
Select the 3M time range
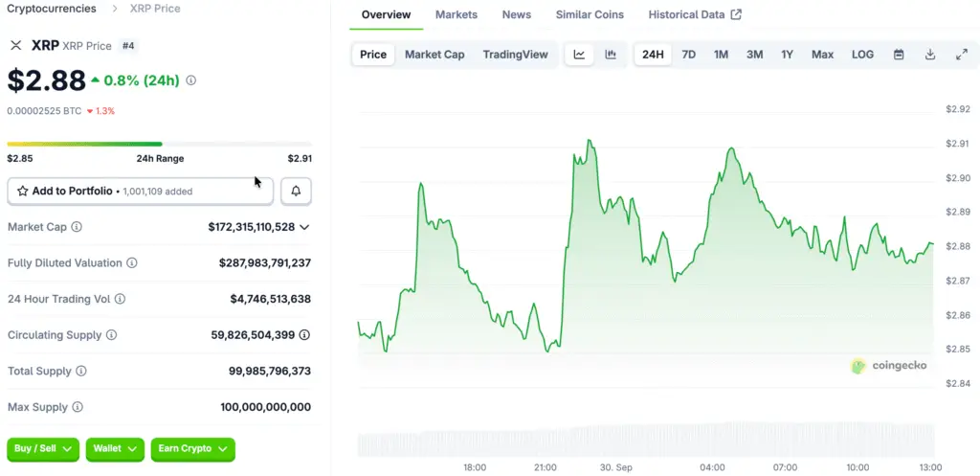coord(754,55)
